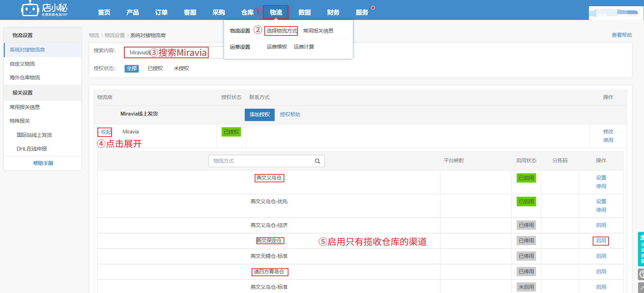
Task: Open the 首页 menu
Action: coord(104,12)
